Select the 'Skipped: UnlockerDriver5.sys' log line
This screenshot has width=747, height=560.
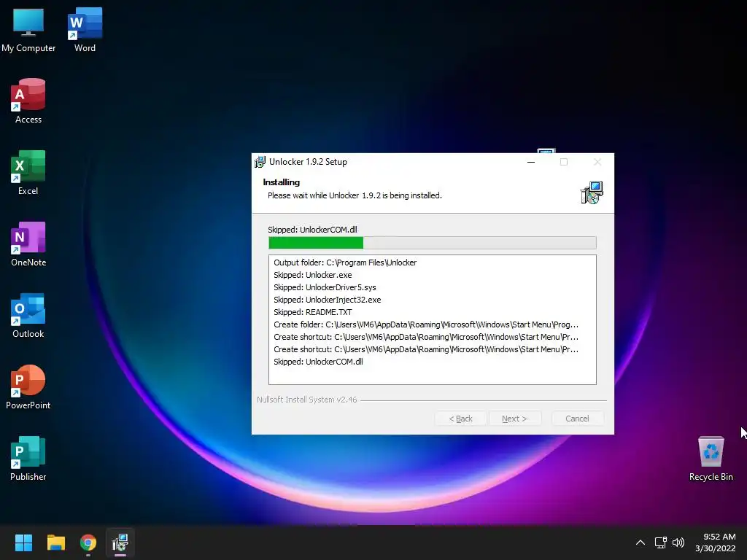pyautogui.click(x=325, y=287)
